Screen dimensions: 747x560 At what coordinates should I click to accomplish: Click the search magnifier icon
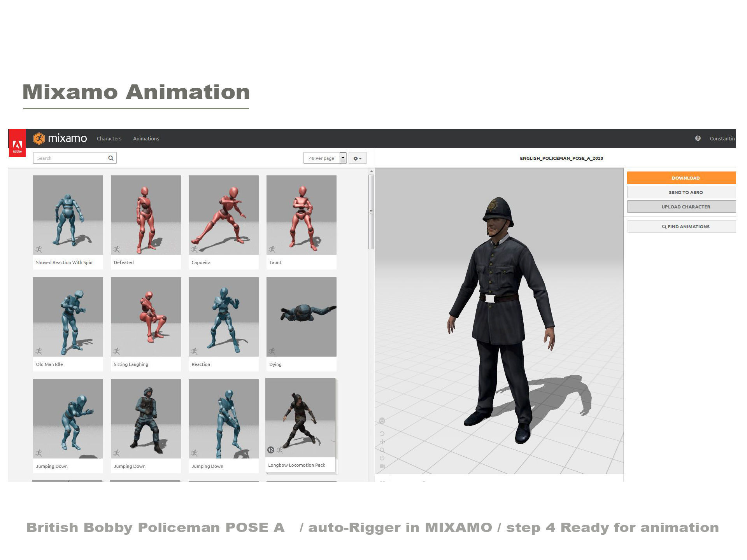(111, 158)
